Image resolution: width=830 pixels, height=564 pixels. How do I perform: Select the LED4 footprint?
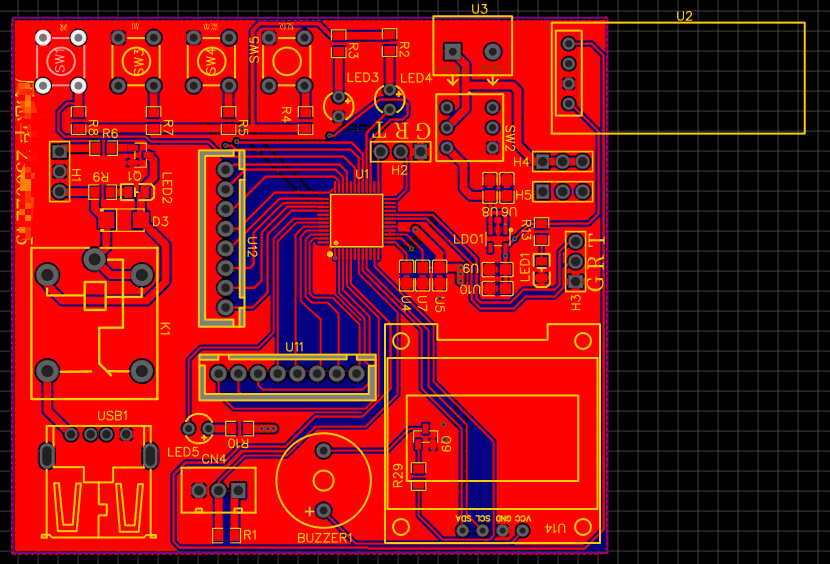(x=390, y=100)
